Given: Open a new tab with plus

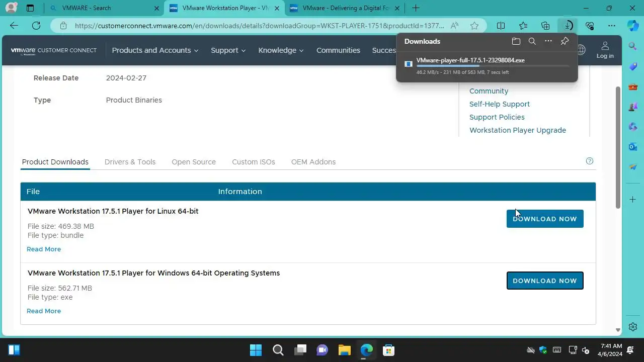Looking at the screenshot, I should [x=416, y=8].
